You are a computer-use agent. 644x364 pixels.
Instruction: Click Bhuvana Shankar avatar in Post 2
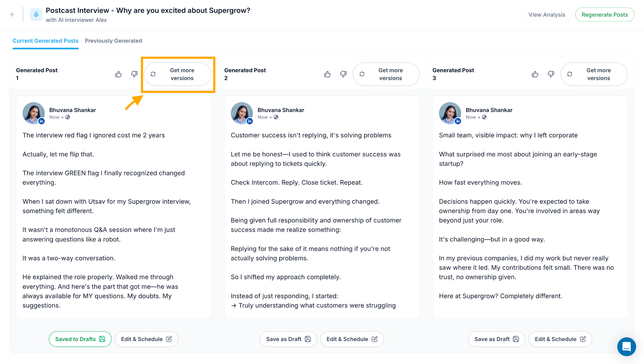(x=242, y=113)
